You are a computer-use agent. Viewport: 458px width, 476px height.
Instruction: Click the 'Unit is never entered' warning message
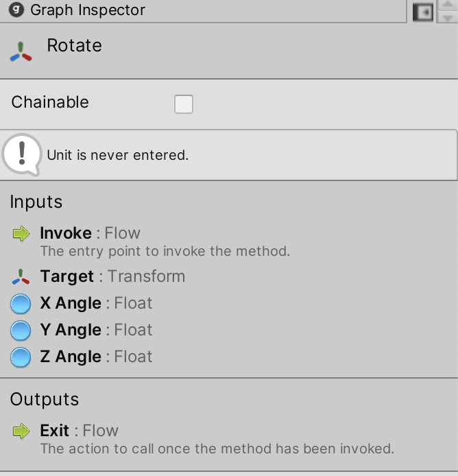(x=117, y=155)
